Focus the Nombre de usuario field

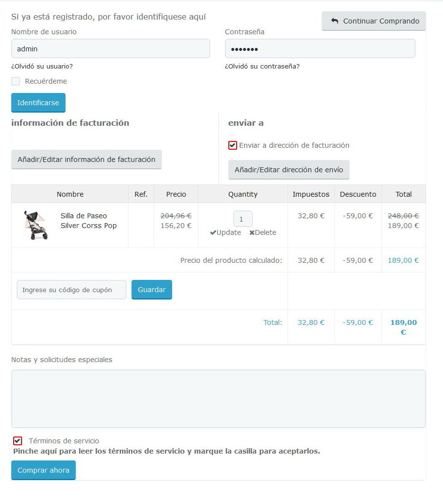111,49
